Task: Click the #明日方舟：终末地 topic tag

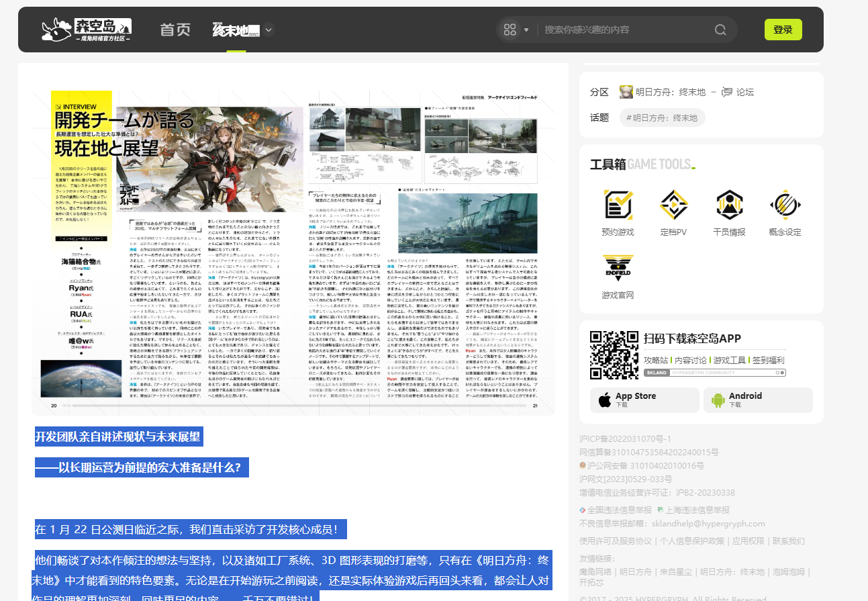Action: [662, 118]
